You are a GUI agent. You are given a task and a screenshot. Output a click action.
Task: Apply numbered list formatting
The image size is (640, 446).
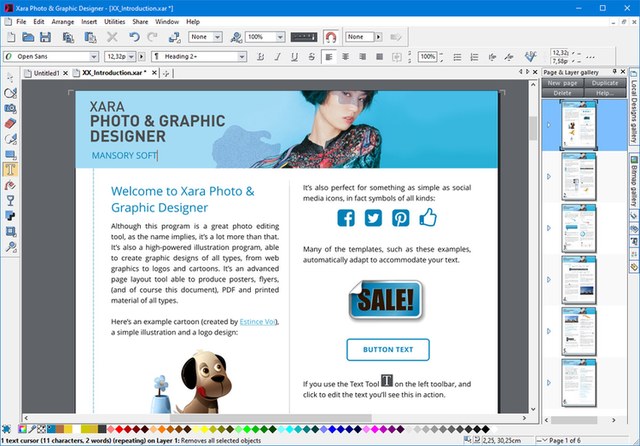tap(474, 57)
